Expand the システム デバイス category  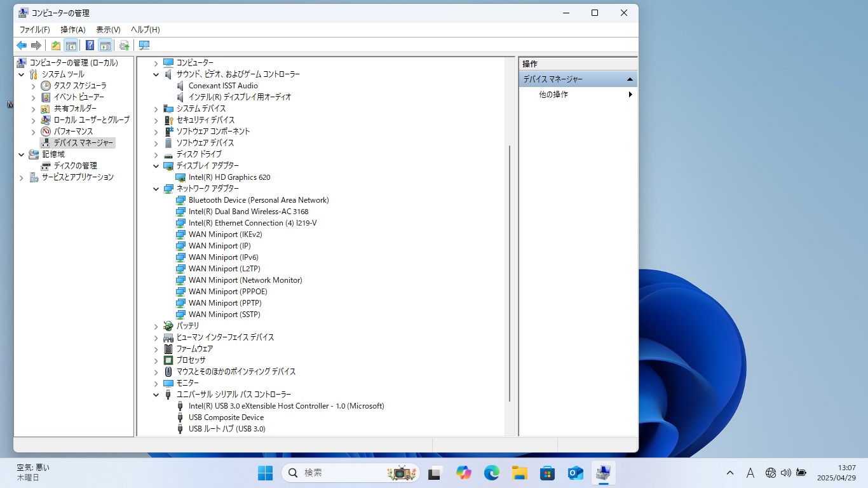(x=156, y=109)
